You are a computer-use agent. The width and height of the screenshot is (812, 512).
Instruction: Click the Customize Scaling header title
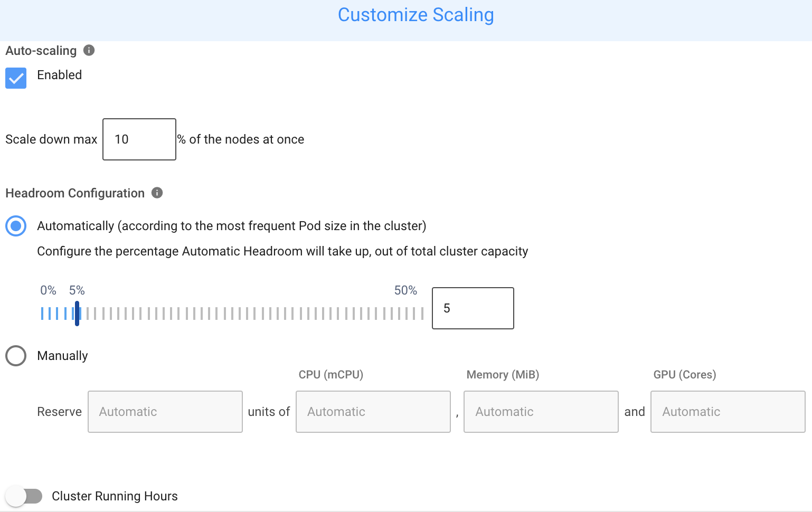tap(416, 15)
